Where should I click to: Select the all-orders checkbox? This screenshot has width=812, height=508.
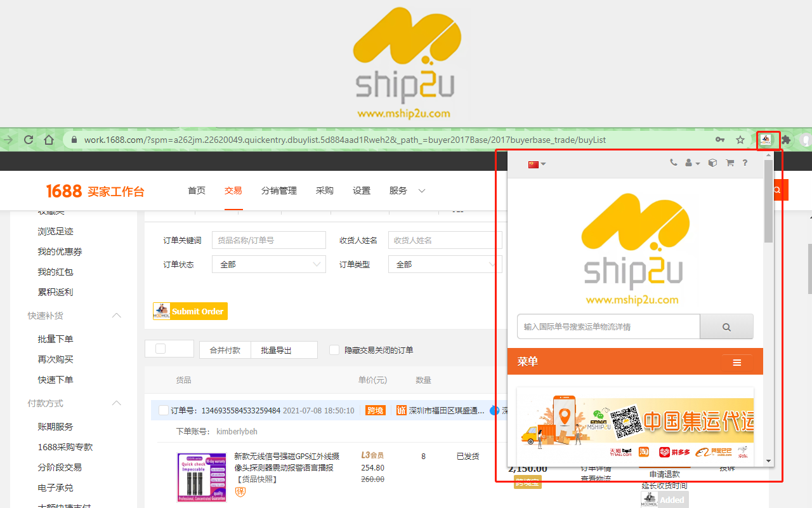(x=160, y=349)
